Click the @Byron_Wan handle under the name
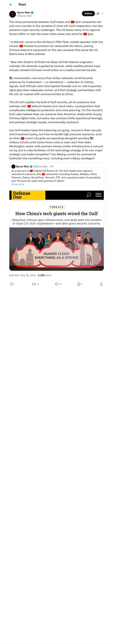 click(24, 16)
